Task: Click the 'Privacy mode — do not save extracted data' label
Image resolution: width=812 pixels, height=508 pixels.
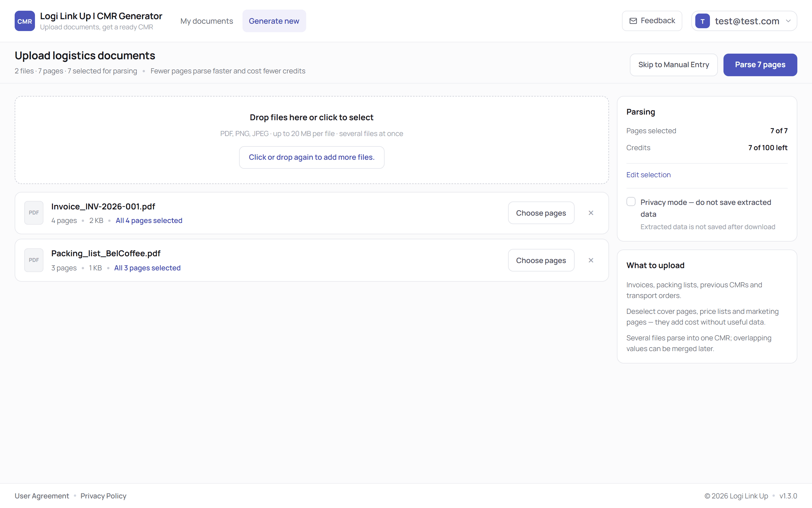Action: pyautogui.click(x=706, y=208)
